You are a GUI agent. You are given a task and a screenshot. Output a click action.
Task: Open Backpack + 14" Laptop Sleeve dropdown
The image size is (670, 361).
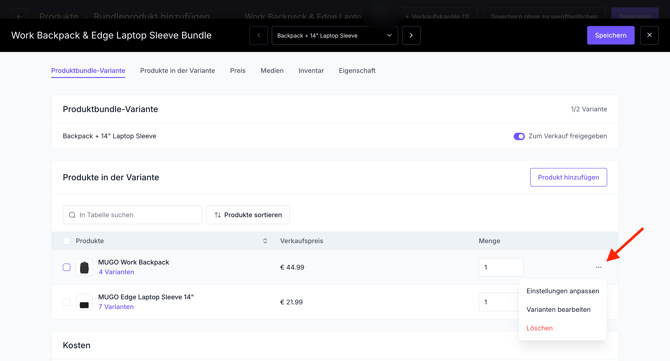click(x=335, y=35)
